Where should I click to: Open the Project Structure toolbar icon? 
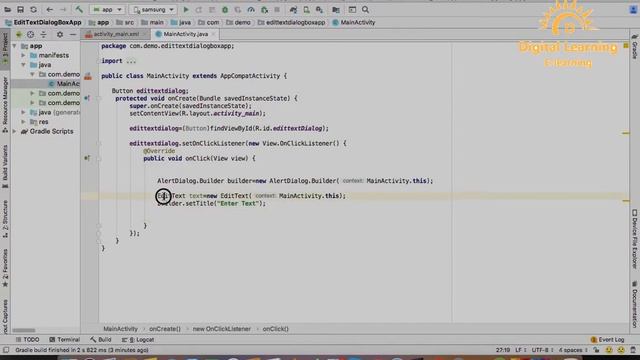pyautogui.click(x=336, y=9)
